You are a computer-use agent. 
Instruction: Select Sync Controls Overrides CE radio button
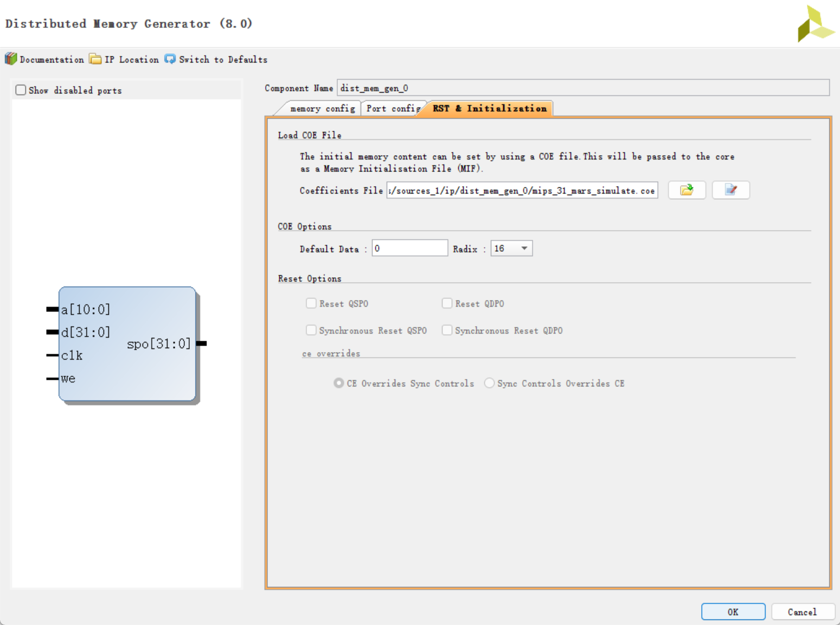(x=489, y=383)
